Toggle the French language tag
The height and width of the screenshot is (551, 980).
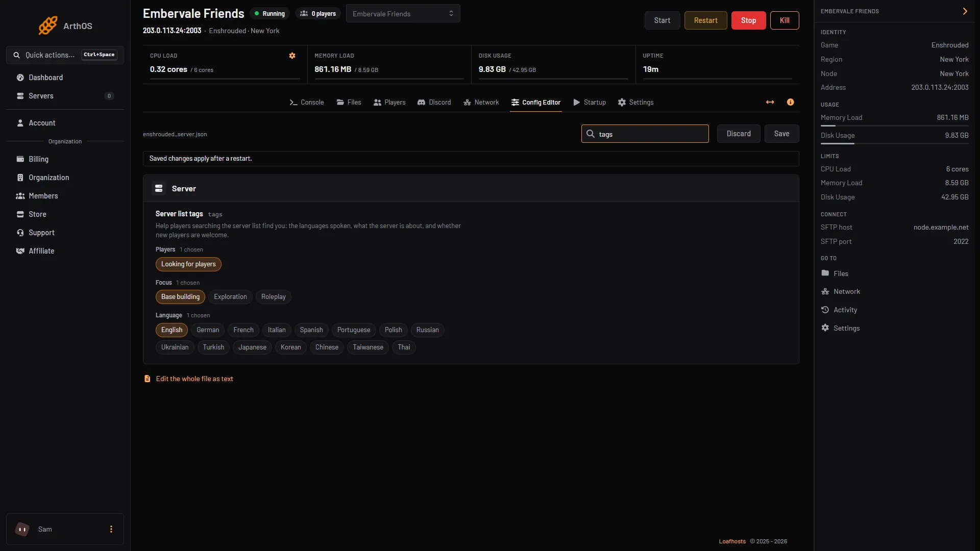[243, 330]
